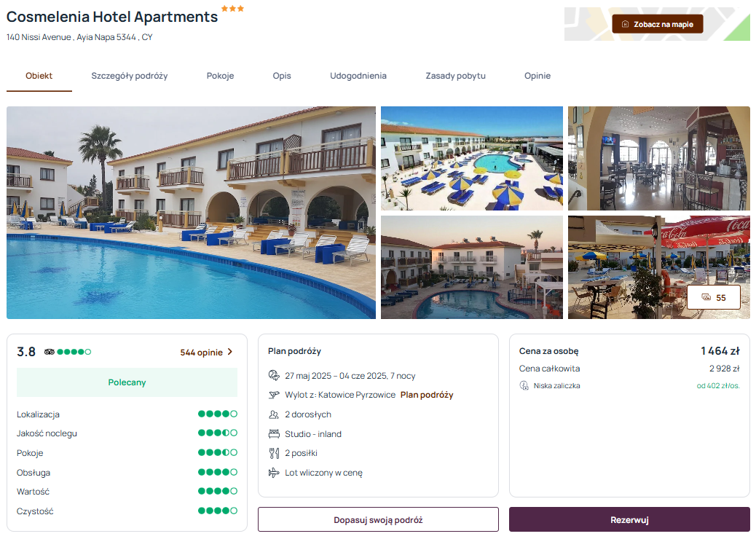Expand the 544 opinie reviews chevron
The image size is (756, 539).
click(x=230, y=352)
